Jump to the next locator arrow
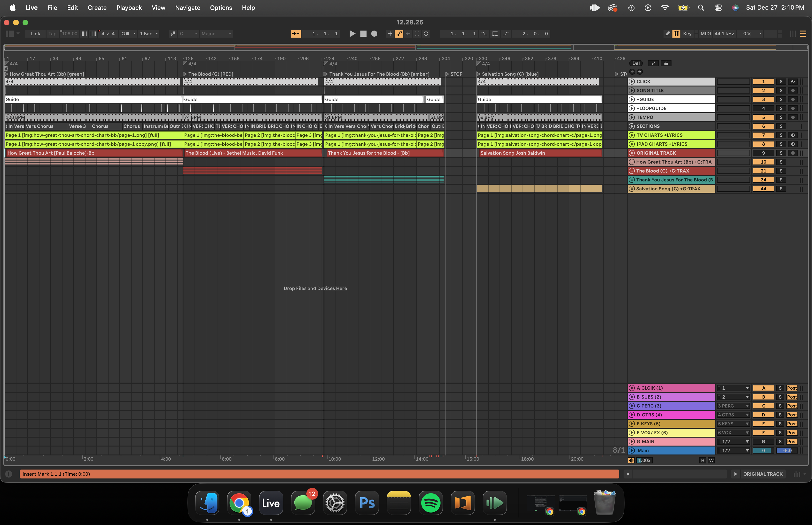The height and width of the screenshot is (525, 812). (640, 72)
